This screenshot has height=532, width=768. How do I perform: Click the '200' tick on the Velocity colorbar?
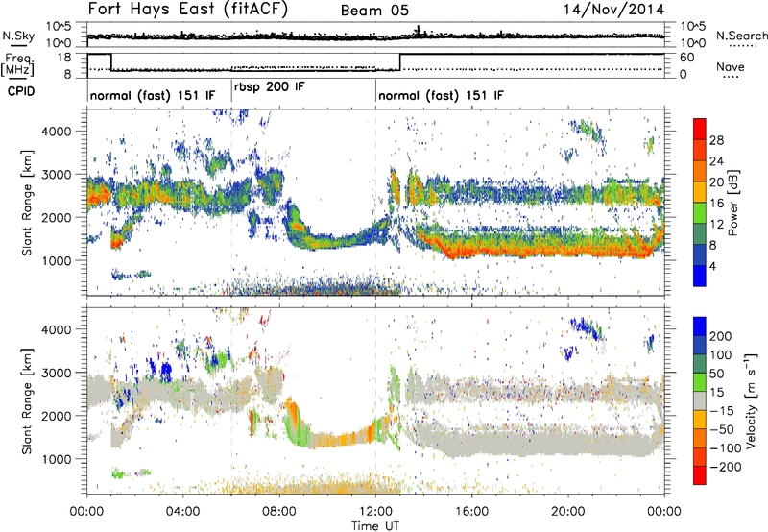click(x=721, y=336)
